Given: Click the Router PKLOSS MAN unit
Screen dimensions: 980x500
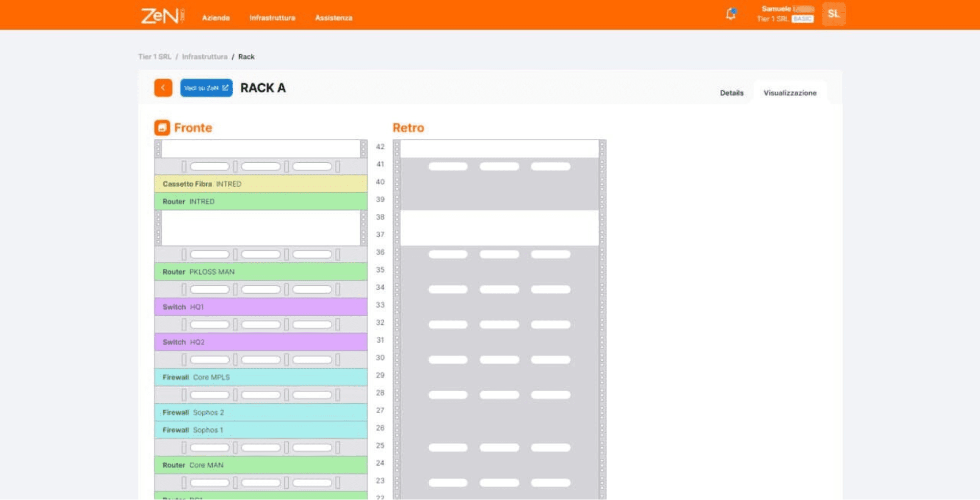Looking at the screenshot, I should (x=261, y=272).
